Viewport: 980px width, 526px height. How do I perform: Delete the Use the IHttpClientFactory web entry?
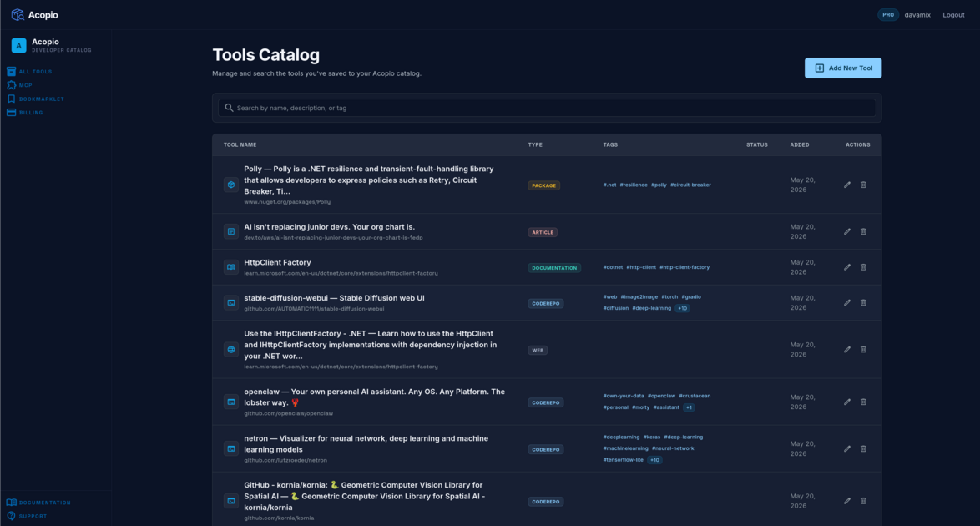[863, 350]
